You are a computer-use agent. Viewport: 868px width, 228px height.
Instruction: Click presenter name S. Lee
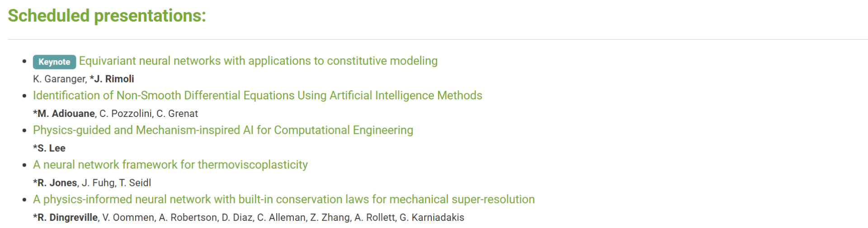click(x=51, y=148)
